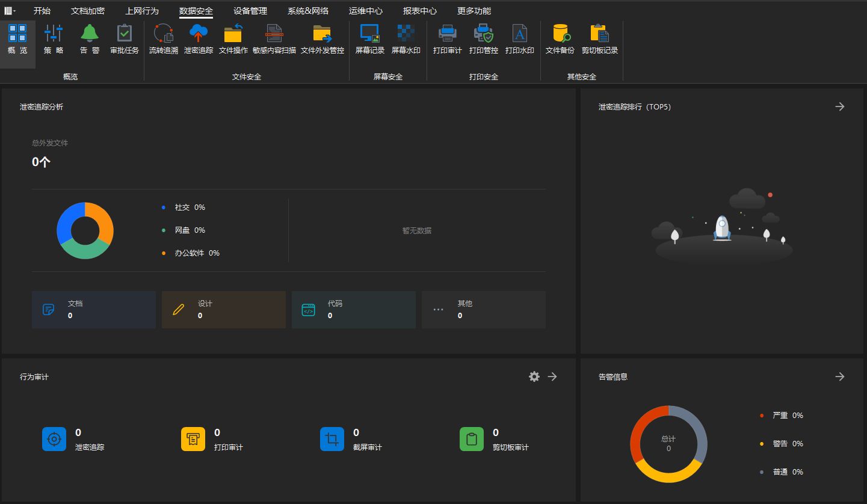Open 敏感内容扫描 sensitive content scan
Screen dimensions: 867x504
(274, 40)
